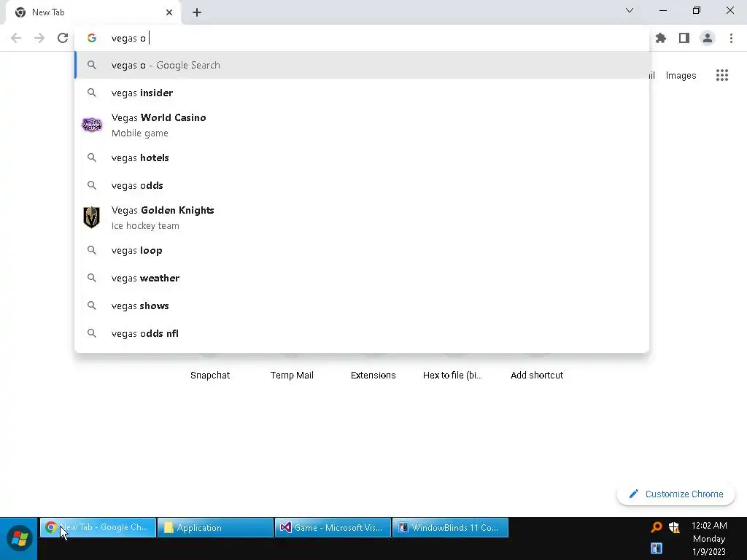Go back using the back arrow
Screen dimensions: 747x560
(16, 38)
